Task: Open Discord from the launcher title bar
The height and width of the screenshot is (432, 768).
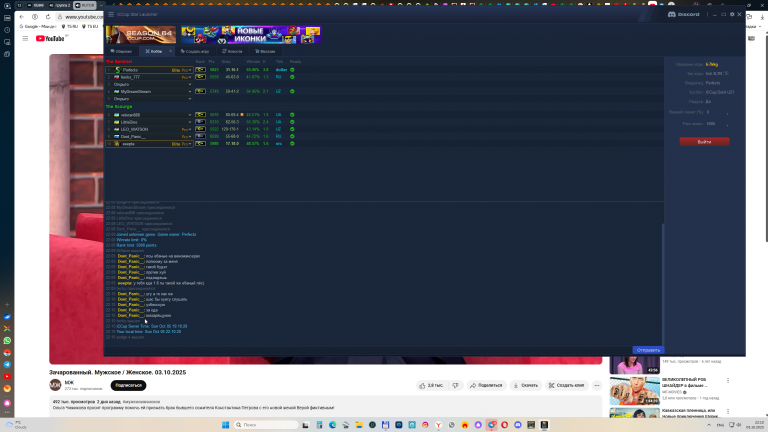Action: (684, 14)
